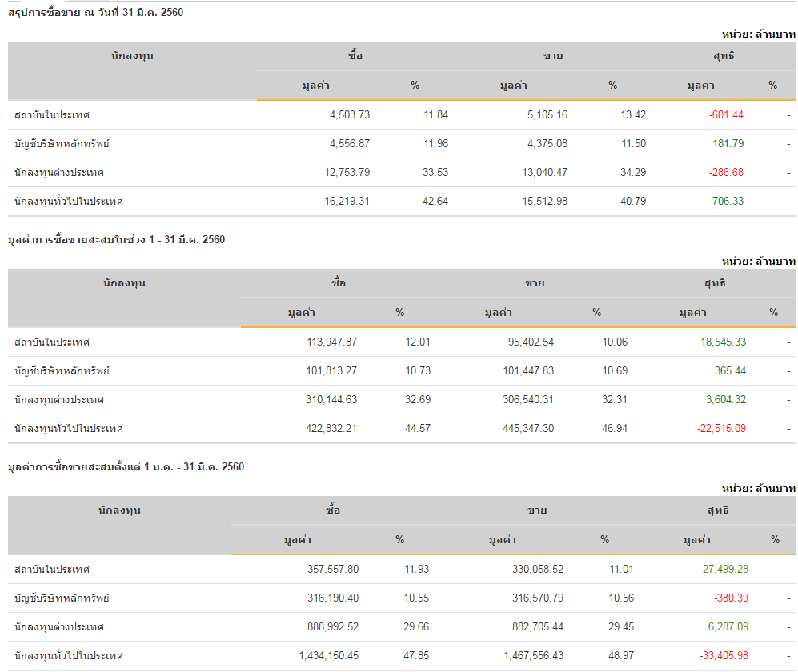Select the sell percentage 46.94

(615, 428)
